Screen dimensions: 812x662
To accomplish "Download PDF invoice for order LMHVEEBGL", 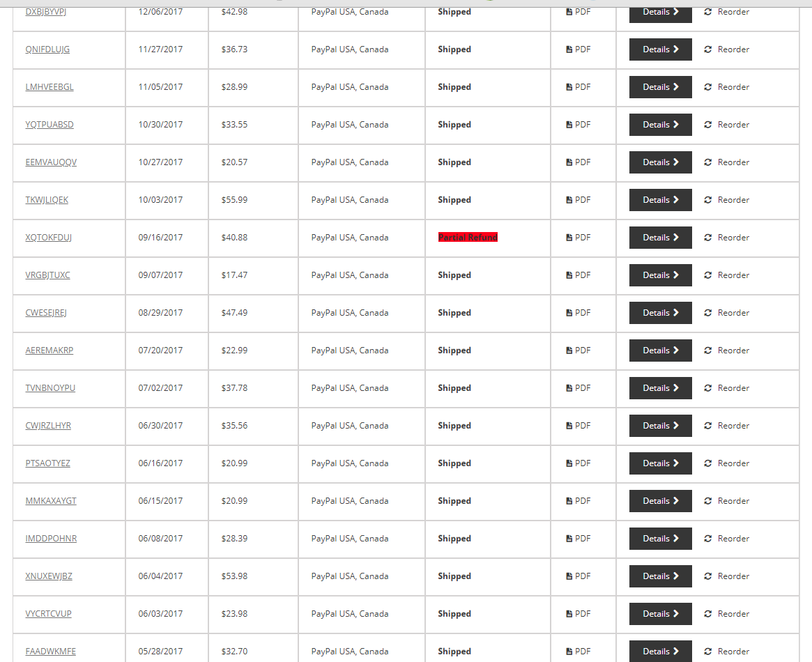I will point(578,87).
